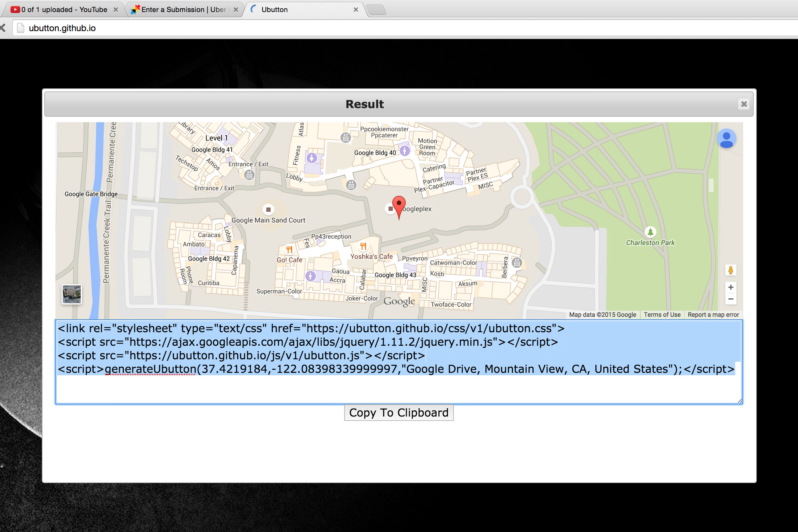The image size is (798, 532).
Task: Switch to Enter a Submission tab
Action: [x=183, y=10]
